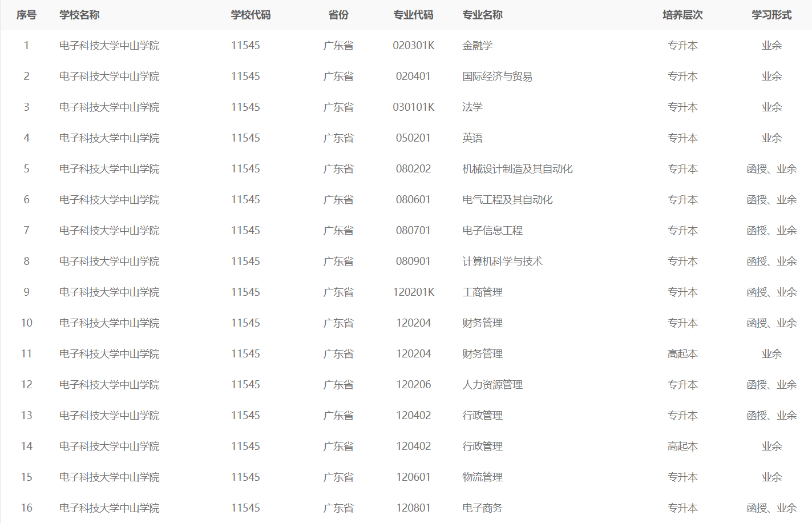Select the 电子商务 major name
The height and width of the screenshot is (523, 812).
point(482,508)
